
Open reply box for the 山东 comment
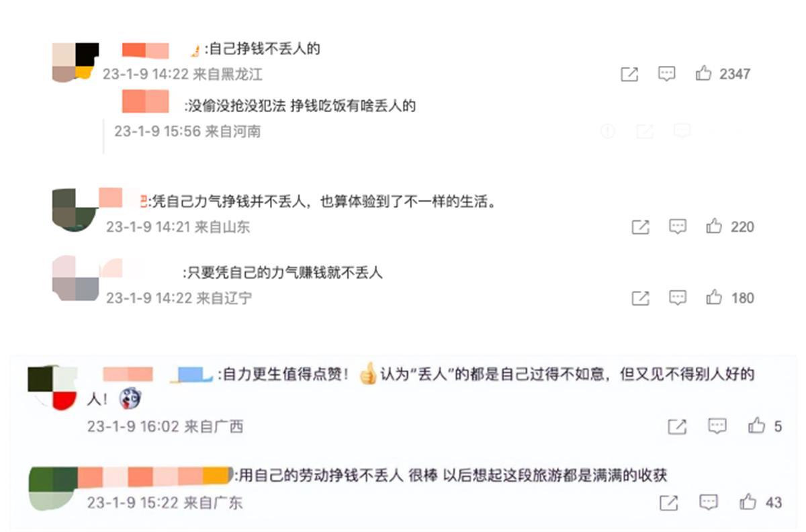[678, 226]
